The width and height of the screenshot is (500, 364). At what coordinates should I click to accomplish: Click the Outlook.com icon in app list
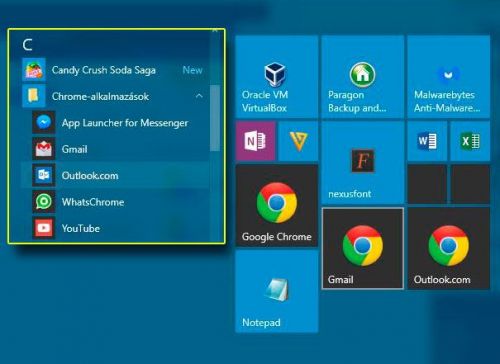(x=44, y=175)
